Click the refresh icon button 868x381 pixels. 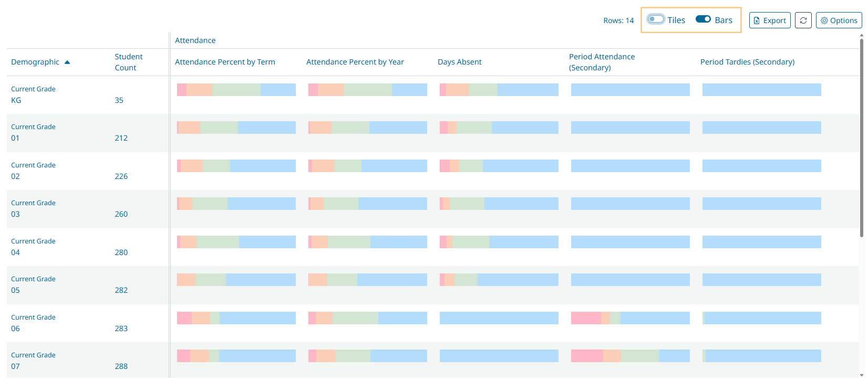point(803,20)
